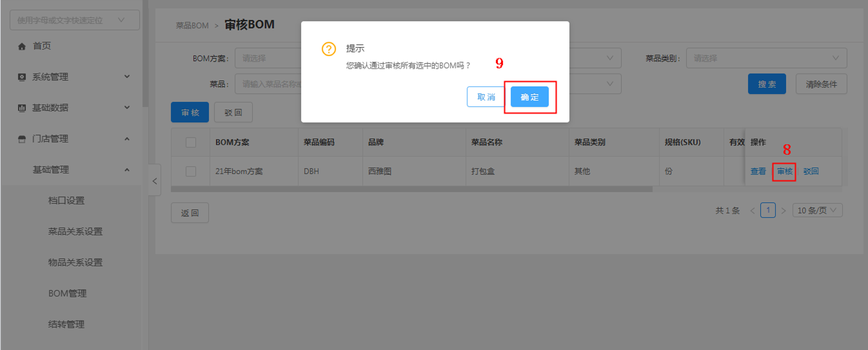Screen dimensions: 868x350
Task: Click the question mark icon in the dialog
Action: click(x=329, y=49)
